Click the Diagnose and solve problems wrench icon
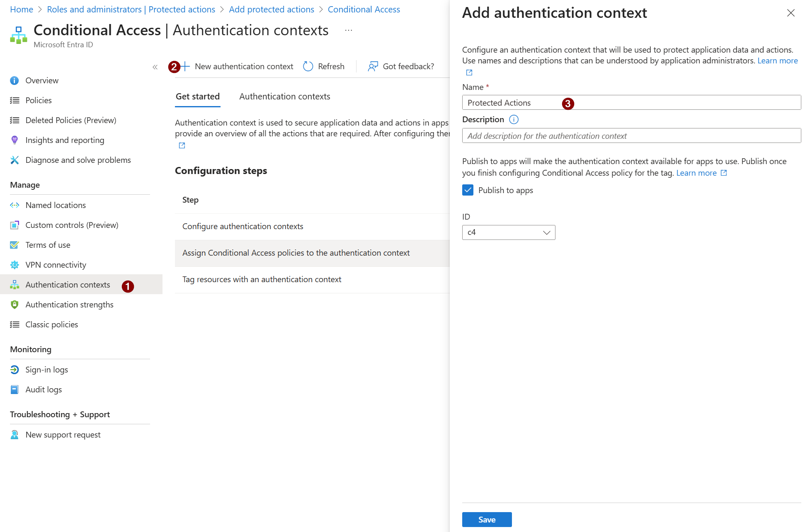Screen dimensions: 810x532 point(15,160)
